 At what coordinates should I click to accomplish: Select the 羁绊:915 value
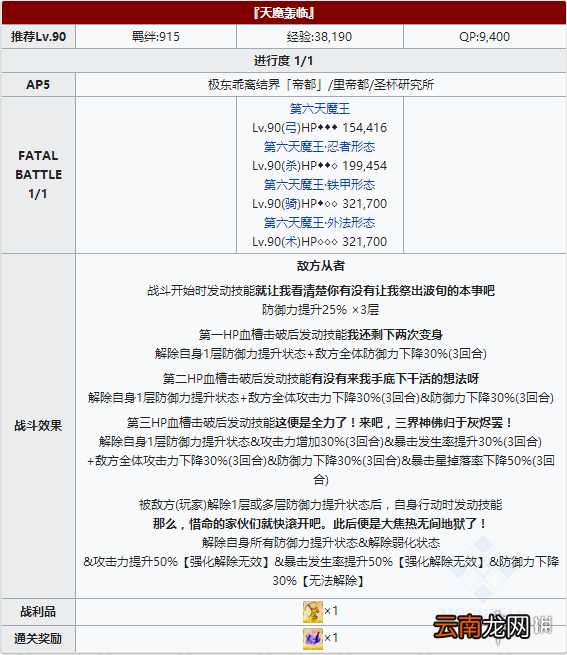click(156, 37)
